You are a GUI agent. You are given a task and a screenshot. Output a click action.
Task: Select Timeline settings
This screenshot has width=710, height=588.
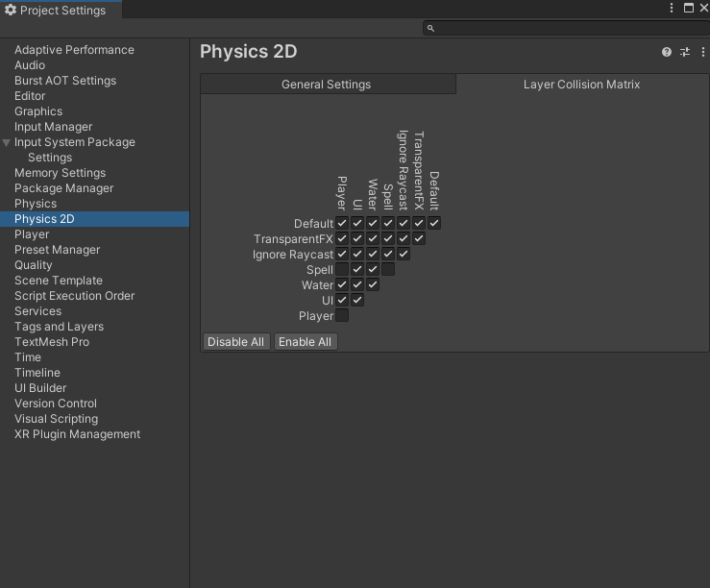(95, 373)
